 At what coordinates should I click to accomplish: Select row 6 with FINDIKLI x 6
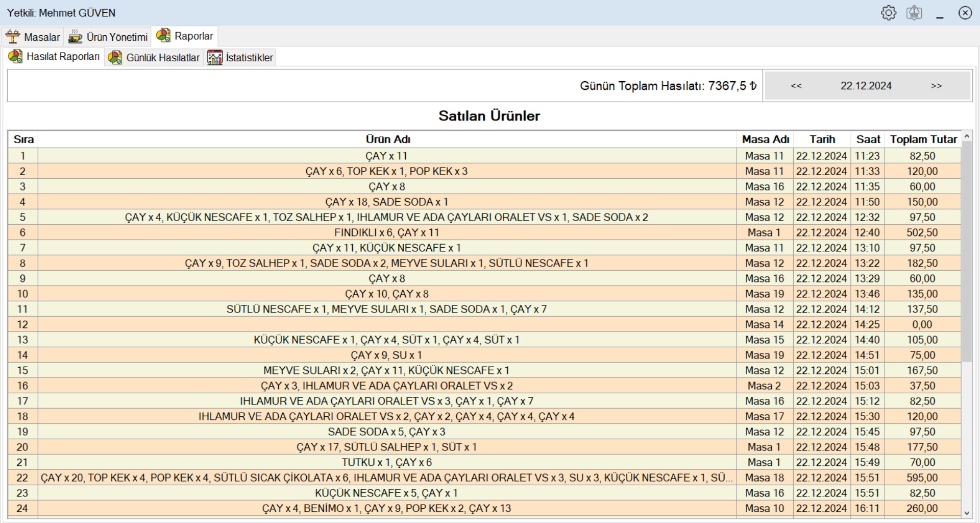click(386, 232)
